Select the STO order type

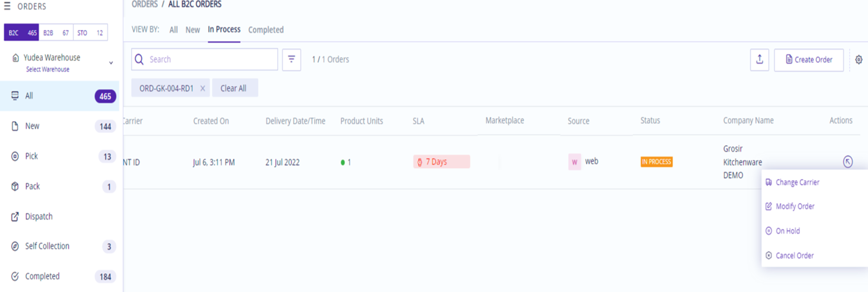click(82, 32)
